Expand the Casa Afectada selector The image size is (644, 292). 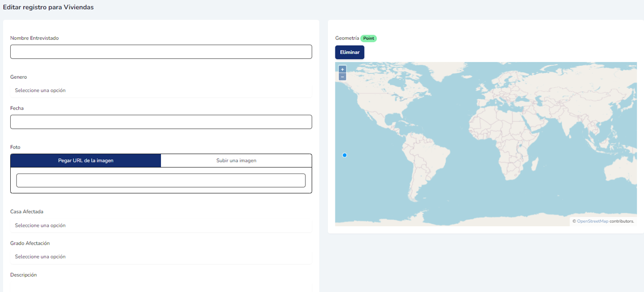coord(161,225)
